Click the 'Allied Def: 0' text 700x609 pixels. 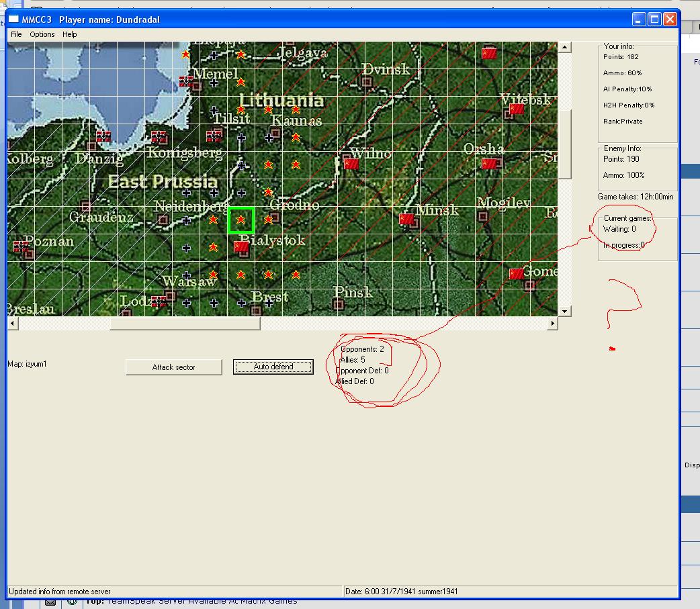click(355, 381)
